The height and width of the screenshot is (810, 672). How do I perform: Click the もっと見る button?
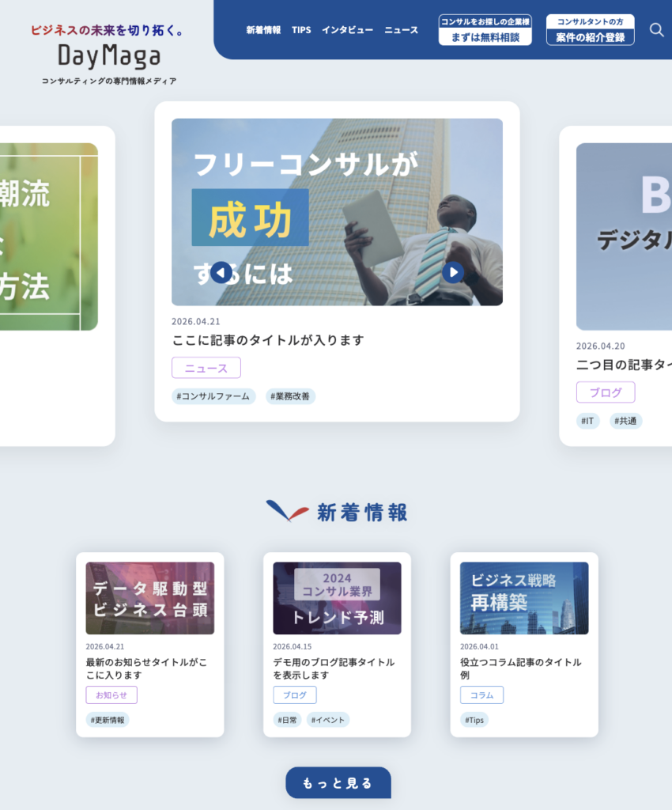[338, 782]
